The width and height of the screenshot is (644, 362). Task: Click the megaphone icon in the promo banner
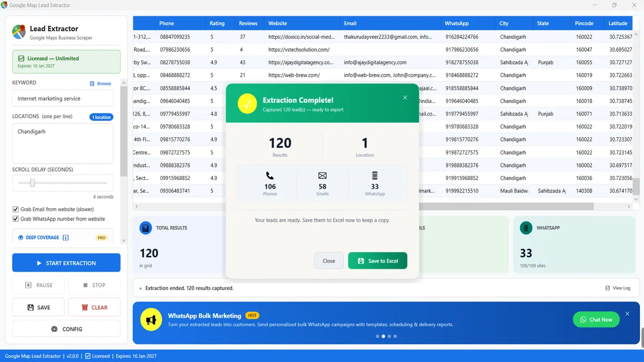(151, 319)
